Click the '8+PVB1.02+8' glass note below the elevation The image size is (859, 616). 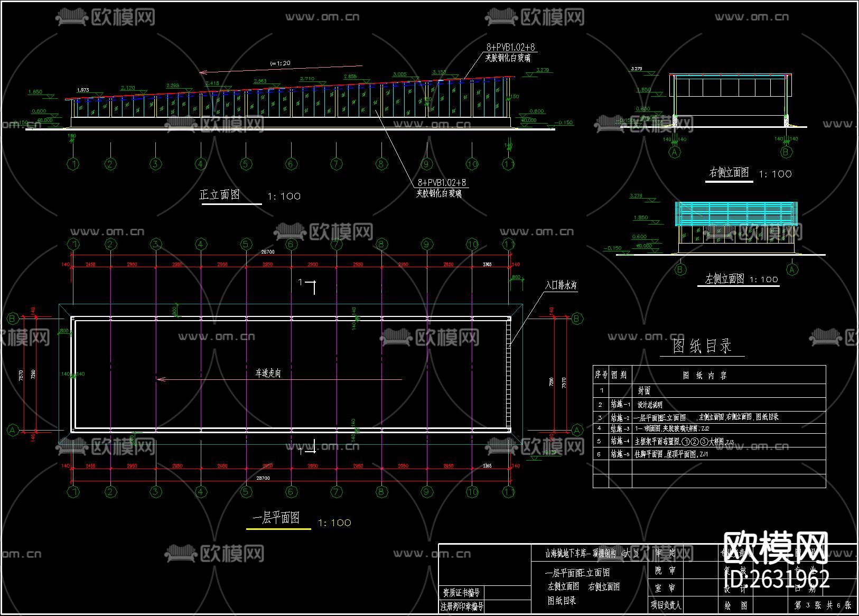tap(442, 183)
